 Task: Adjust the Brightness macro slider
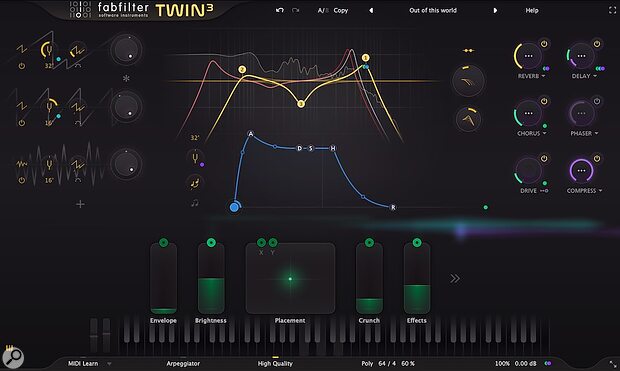tap(211, 279)
